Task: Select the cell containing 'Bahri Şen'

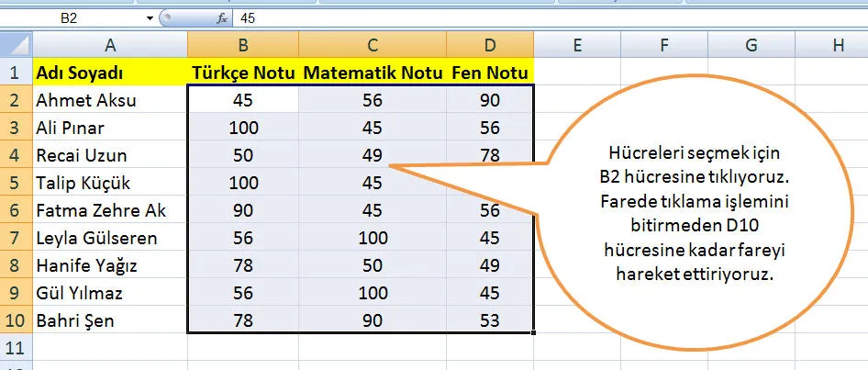Action: pos(109,320)
